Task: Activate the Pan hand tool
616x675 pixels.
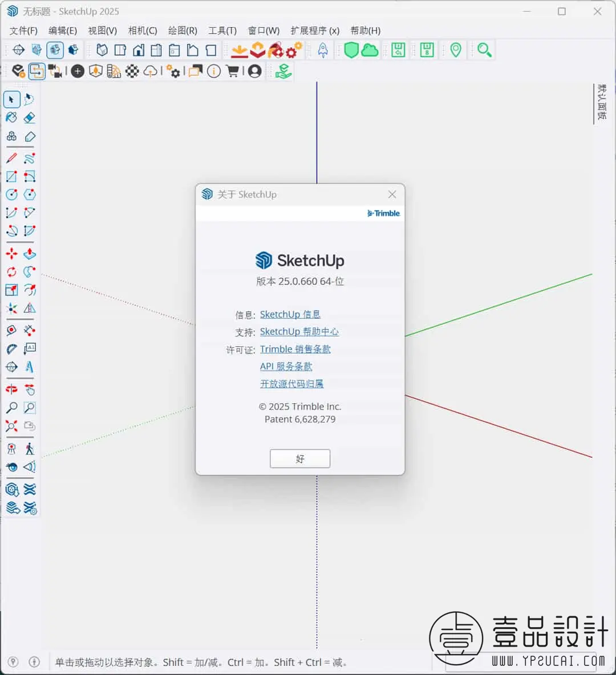Action: click(x=29, y=389)
